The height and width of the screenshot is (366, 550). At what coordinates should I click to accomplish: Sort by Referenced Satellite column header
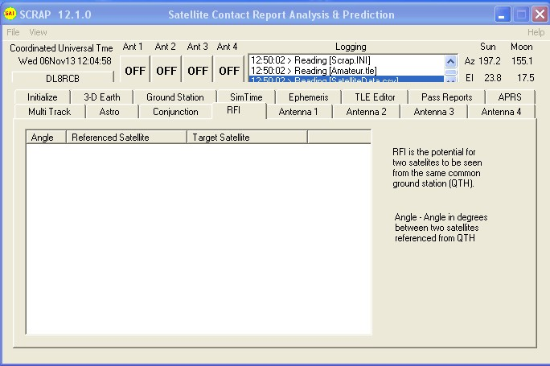click(x=126, y=137)
